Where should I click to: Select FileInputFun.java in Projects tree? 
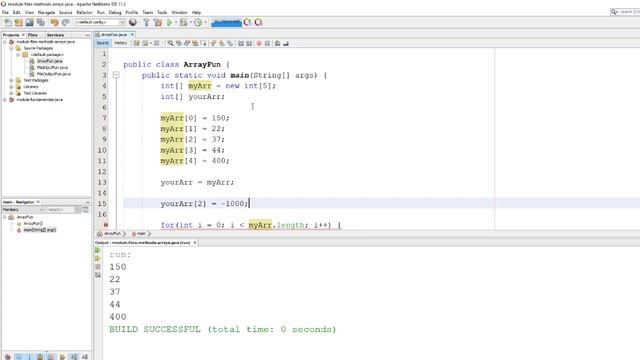52,67
